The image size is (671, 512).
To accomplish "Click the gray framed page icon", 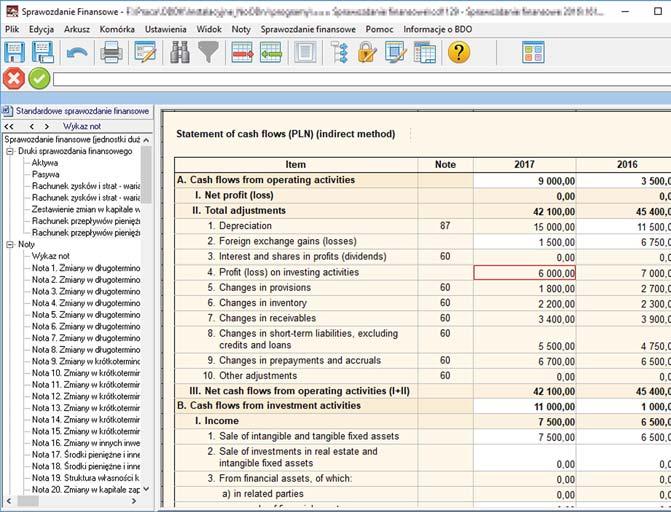I will tap(305, 52).
